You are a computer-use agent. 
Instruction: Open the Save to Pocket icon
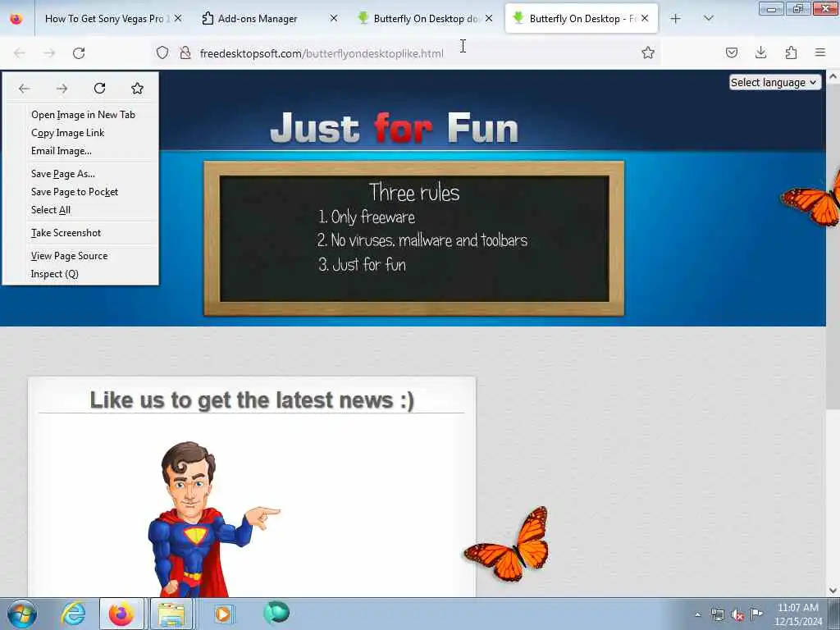[x=731, y=53]
